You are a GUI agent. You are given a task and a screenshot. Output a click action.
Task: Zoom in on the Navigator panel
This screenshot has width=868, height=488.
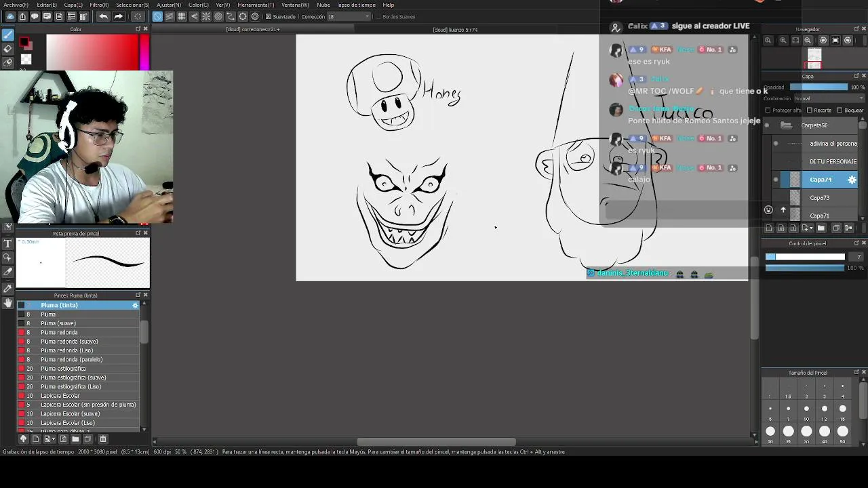point(783,41)
